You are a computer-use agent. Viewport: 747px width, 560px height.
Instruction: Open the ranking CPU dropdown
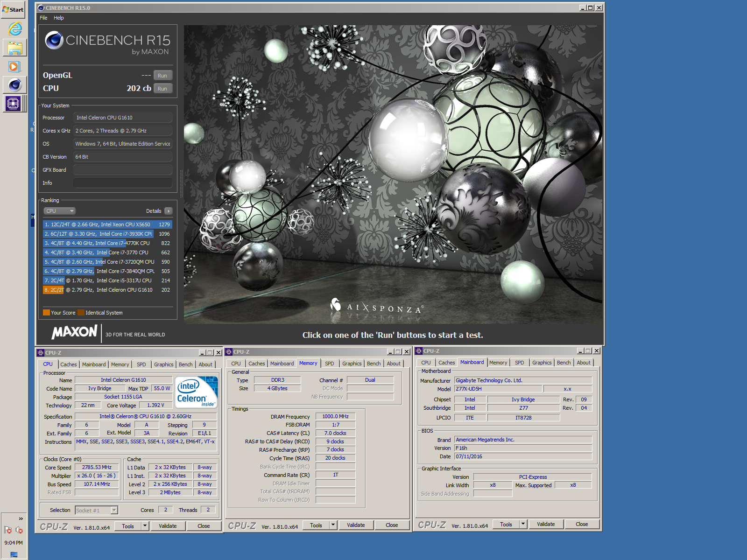(59, 211)
